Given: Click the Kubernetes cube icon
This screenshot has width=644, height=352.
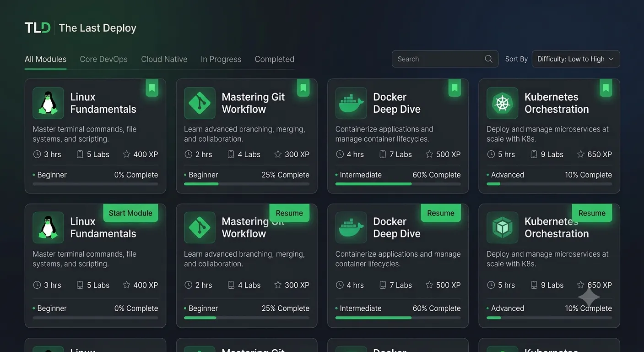Looking at the screenshot, I should (502, 227).
